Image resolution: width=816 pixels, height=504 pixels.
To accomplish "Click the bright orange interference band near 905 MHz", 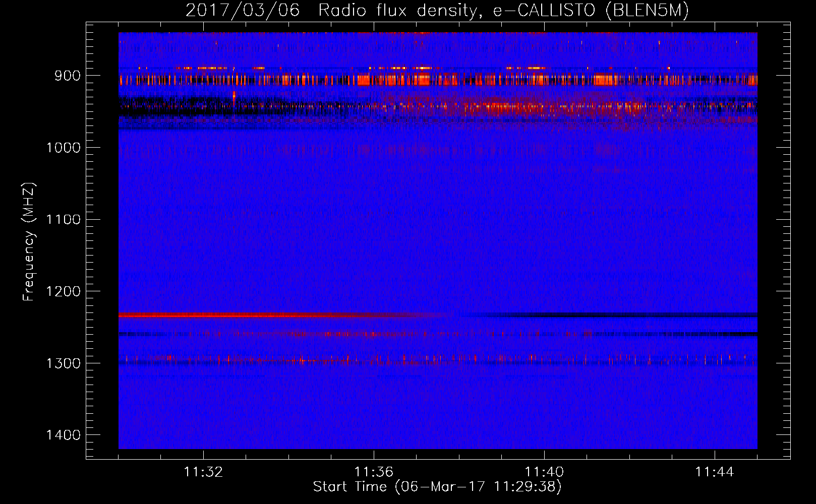I will tap(438, 80).
